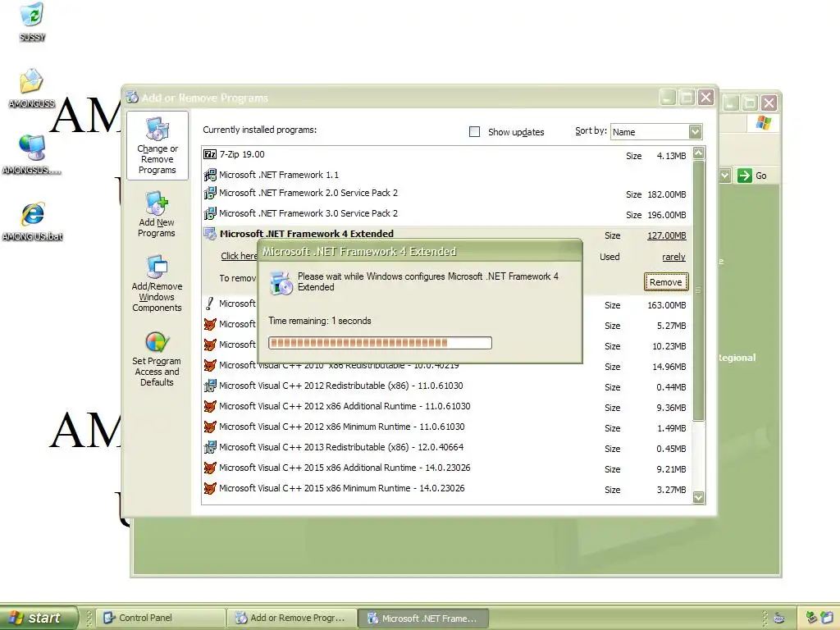Click Visual C++ 2015 x86 Additional Runtime icon
840x630 pixels.
pyautogui.click(x=210, y=468)
